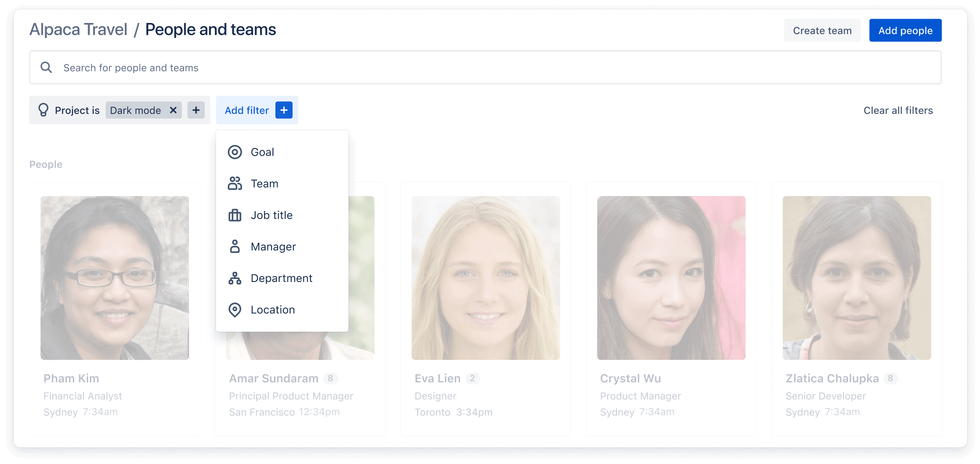Screen dimensions: 980x464
Task: Click the Department filter icon
Action: click(x=235, y=277)
